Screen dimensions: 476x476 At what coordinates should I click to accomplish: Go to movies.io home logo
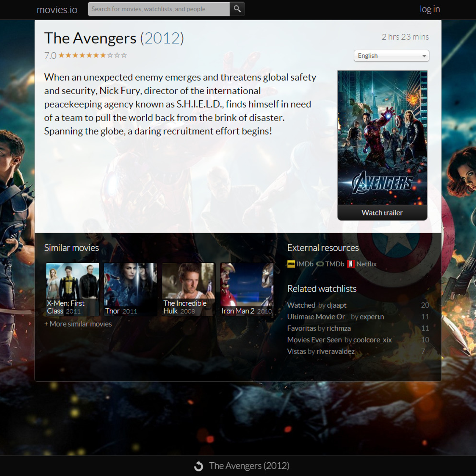tap(57, 10)
